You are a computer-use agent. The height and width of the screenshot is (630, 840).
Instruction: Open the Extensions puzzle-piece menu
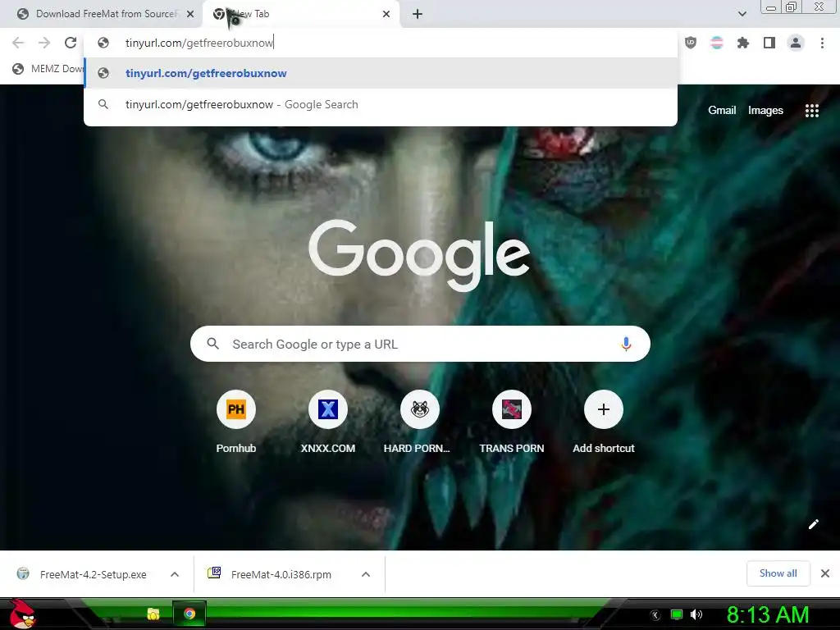[742, 43]
